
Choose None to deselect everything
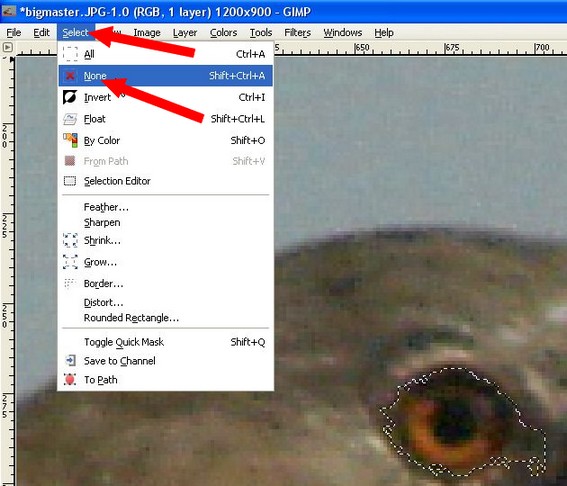(166, 76)
